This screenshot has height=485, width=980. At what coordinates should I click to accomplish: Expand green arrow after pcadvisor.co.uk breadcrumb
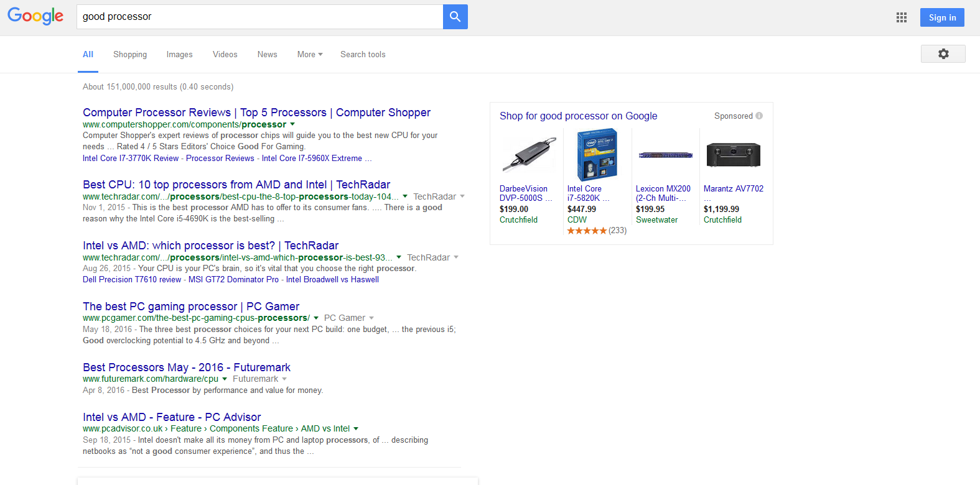click(x=356, y=429)
